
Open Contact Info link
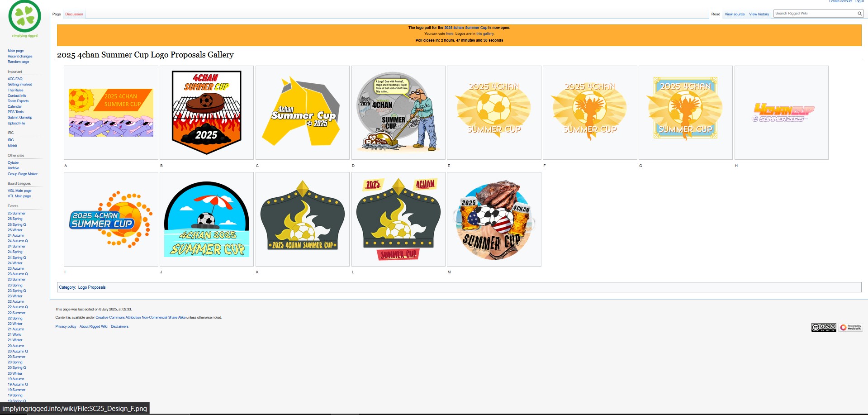point(17,95)
